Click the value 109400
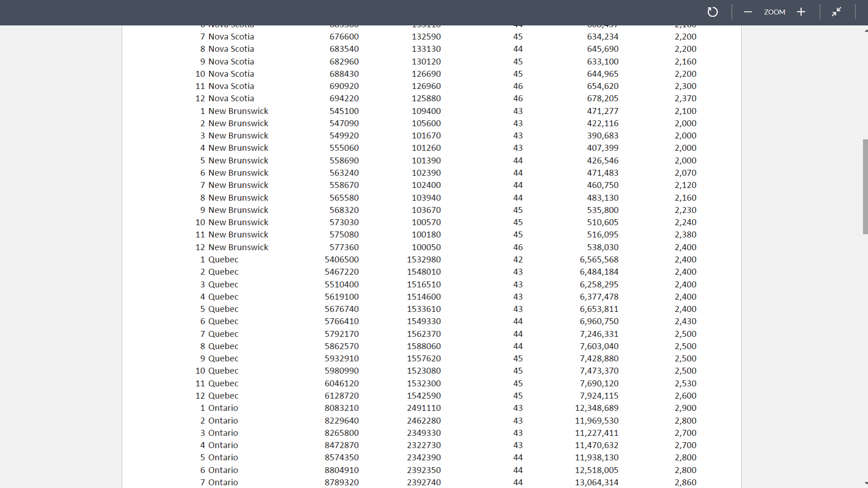Viewport: 868px width, 488px height. point(427,111)
